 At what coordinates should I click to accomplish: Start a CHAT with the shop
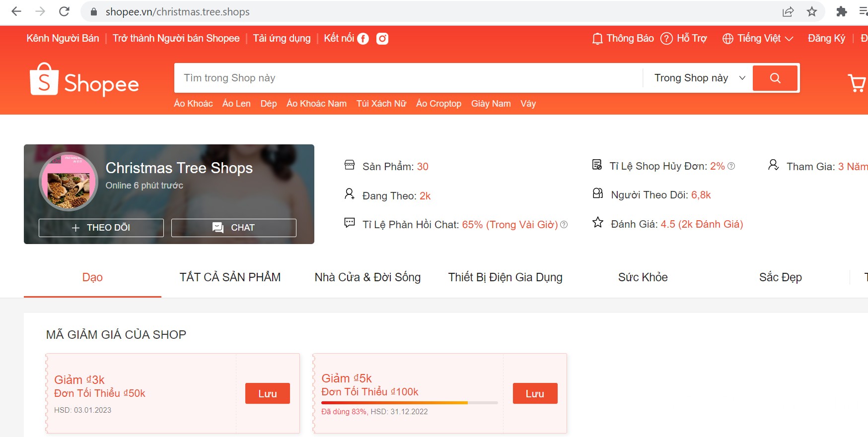coord(234,228)
